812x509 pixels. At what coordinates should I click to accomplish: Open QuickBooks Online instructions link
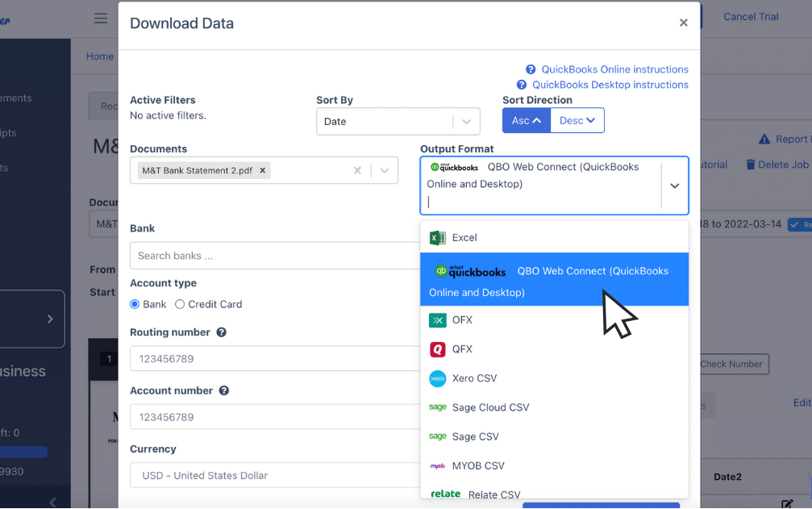click(x=614, y=69)
